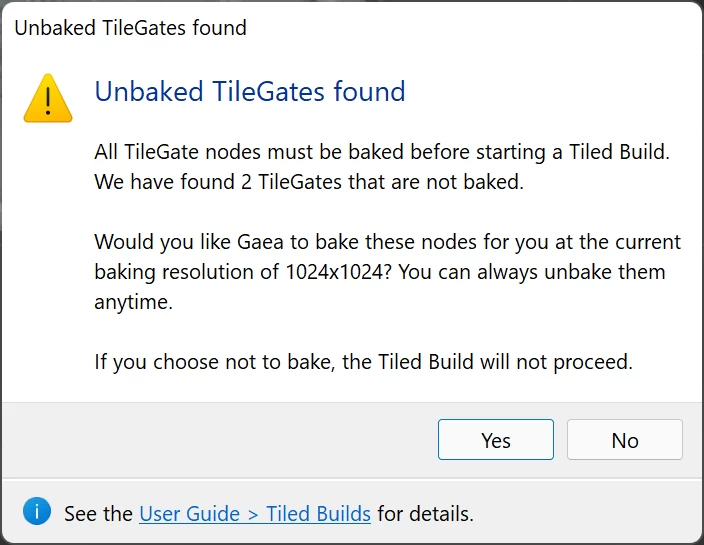Click the dialog title bar text
The height and width of the screenshot is (545, 704).
point(131,28)
